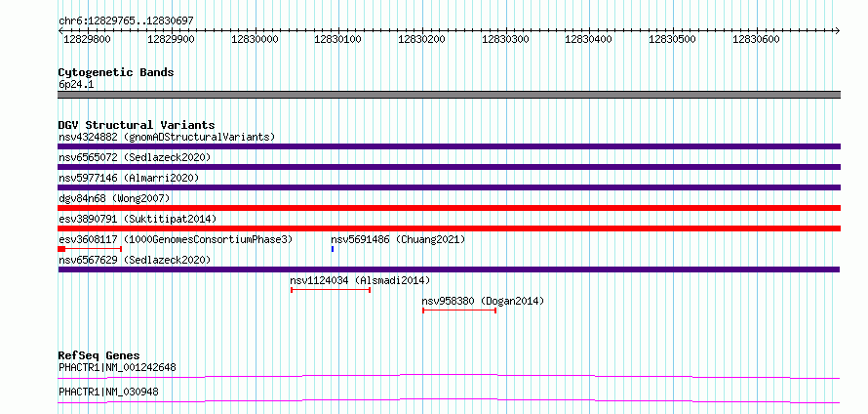
Task: Click the red nsv958380 interval line
Action: pos(459,310)
